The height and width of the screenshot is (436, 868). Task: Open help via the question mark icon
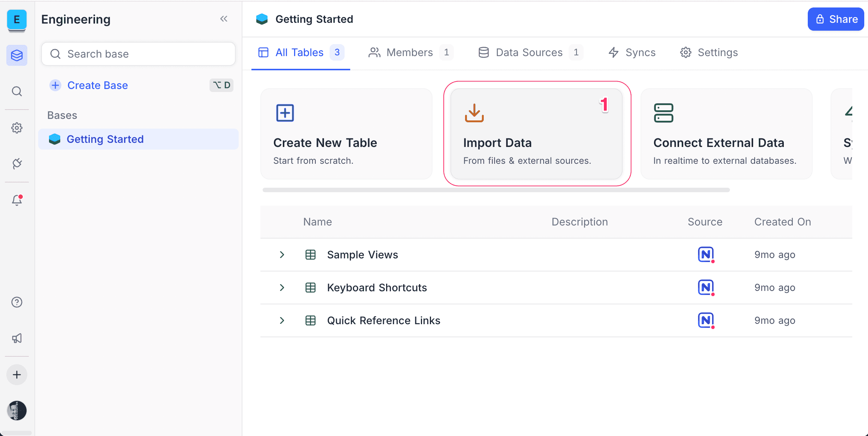(17, 302)
